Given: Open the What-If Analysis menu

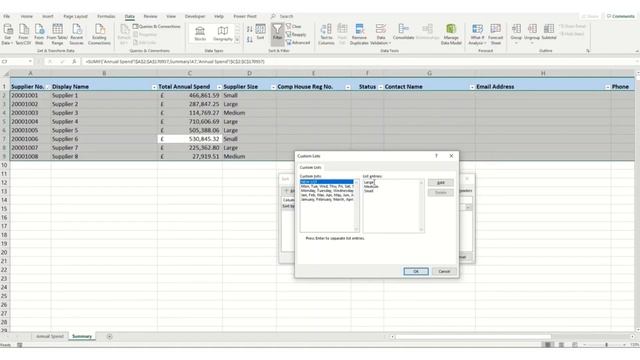Looking at the screenshot, I should 477,34.
